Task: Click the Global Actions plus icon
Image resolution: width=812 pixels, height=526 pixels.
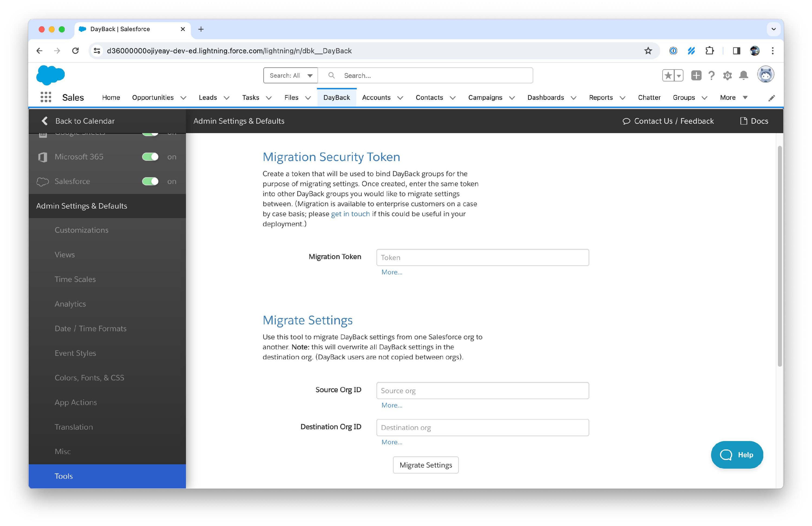Action: (x=696, y=75)
